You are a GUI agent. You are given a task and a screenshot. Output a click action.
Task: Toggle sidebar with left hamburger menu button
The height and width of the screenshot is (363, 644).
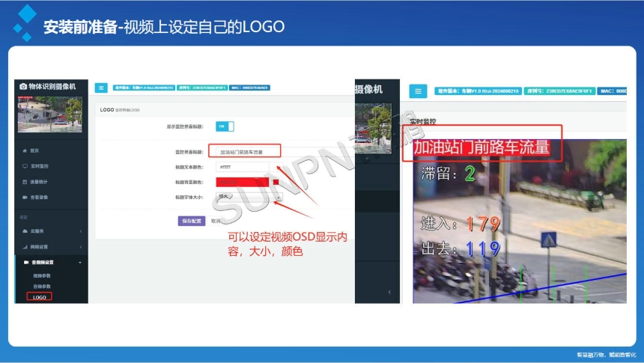pyautogui.click(x=101, y=88)
